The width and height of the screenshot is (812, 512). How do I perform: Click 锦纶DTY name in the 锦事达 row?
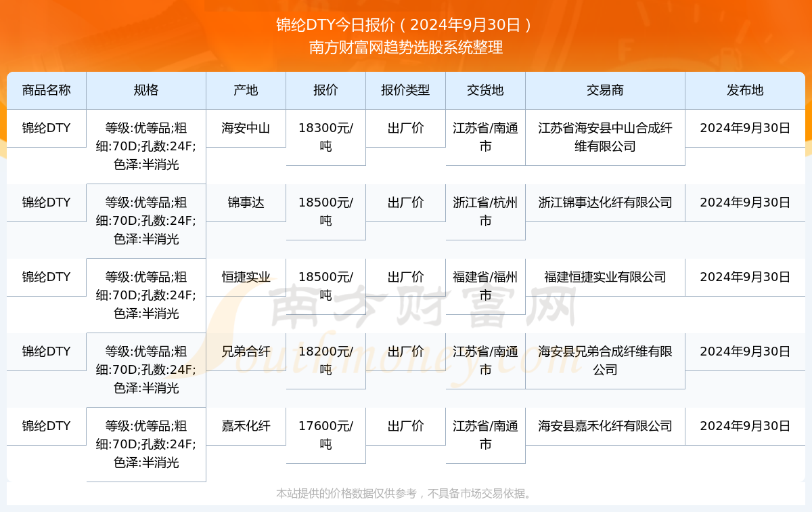coord(46,202)
